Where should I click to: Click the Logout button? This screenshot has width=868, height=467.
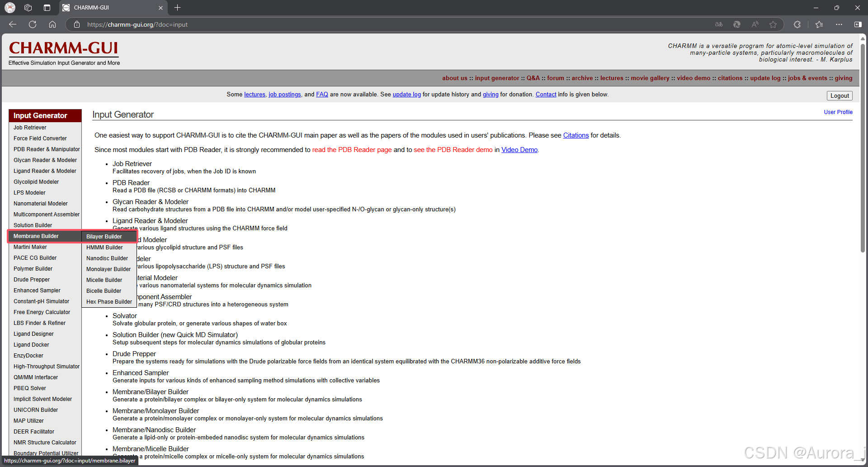pyautogui.click(x=840, y=96)
